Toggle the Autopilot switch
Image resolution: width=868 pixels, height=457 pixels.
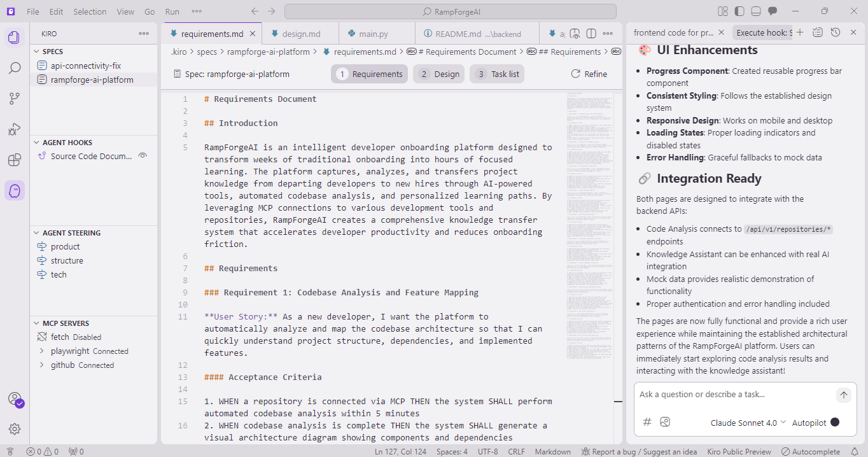(x=835, y=422)
